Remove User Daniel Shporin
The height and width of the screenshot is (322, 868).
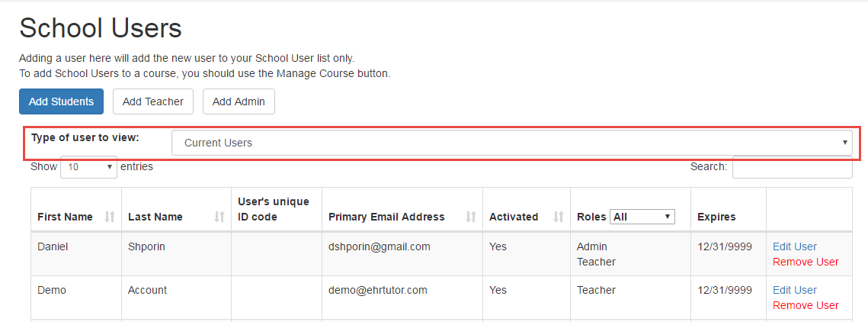tap(806, 262)
